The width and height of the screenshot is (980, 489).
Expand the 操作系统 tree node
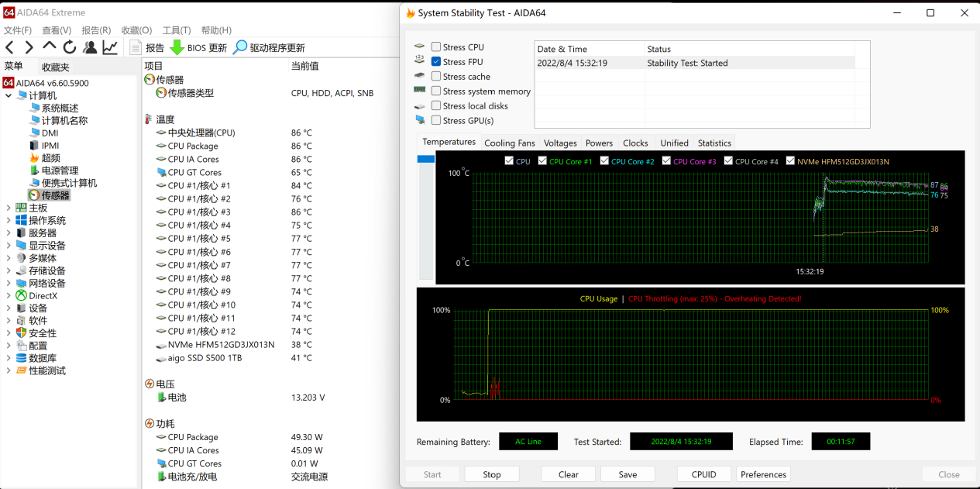coord(9,220)
